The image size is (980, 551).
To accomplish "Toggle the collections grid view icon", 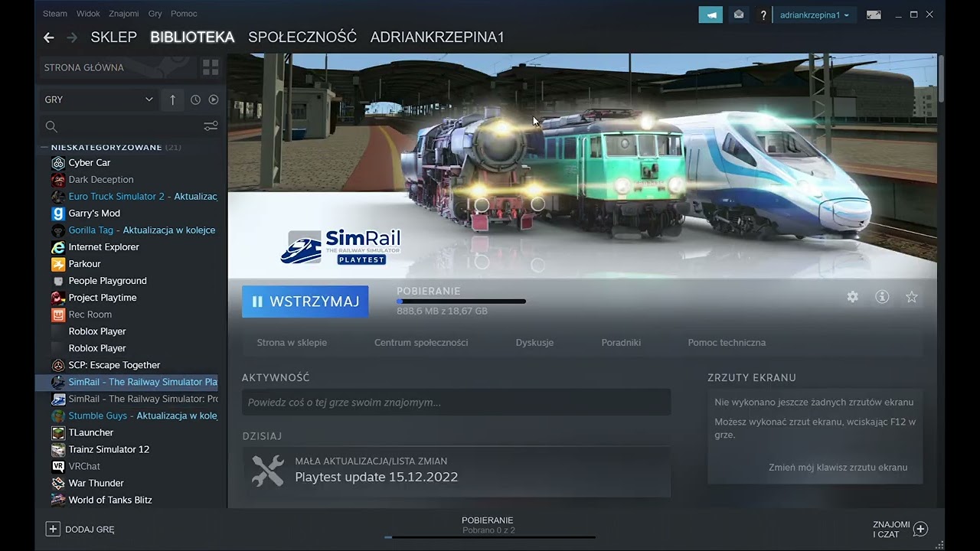I will pos(211,67).
